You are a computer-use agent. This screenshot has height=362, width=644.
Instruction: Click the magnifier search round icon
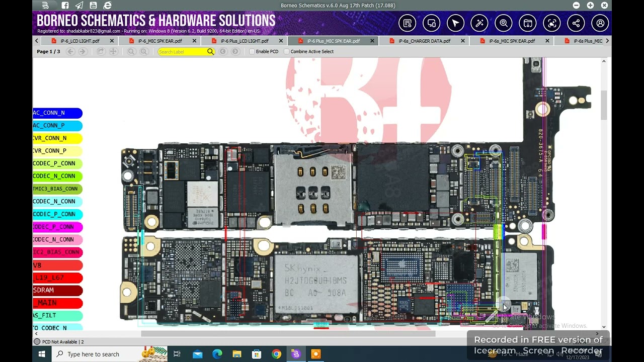click(x=504, y=23)
